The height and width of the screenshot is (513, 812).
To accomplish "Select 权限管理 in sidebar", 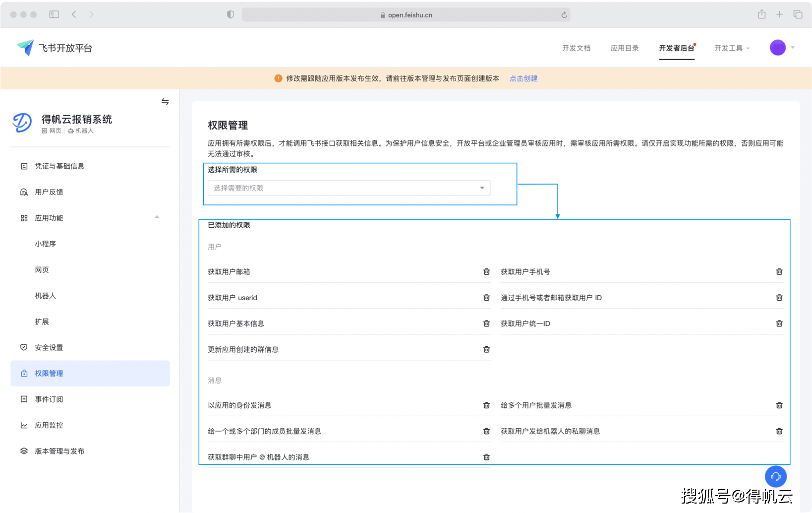I will click(x=90, y=373).
